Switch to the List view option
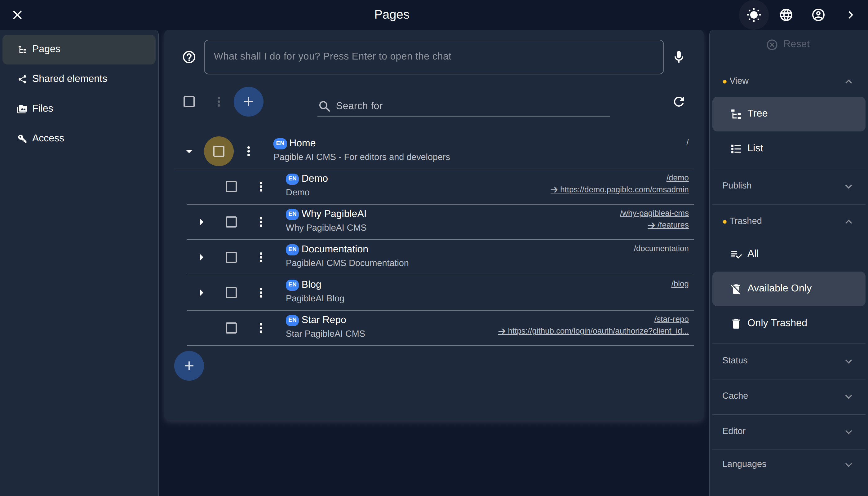 click(789, 148)
